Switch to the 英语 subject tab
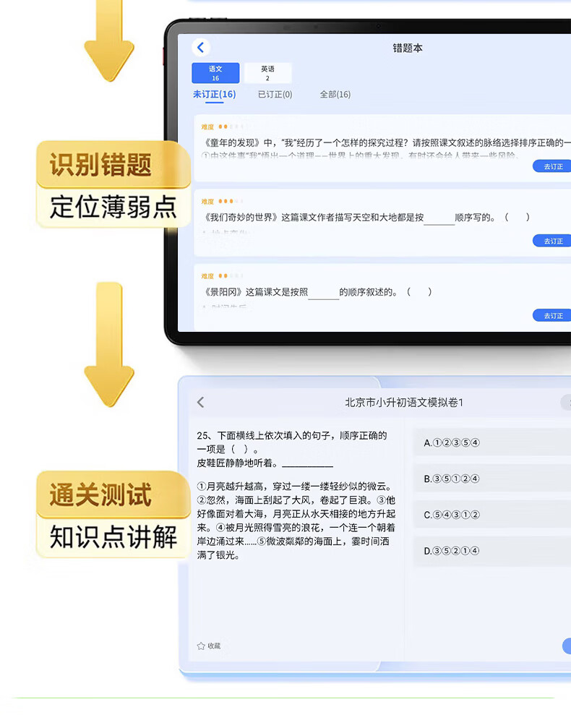The image size is (571, 728). point(267,73)
